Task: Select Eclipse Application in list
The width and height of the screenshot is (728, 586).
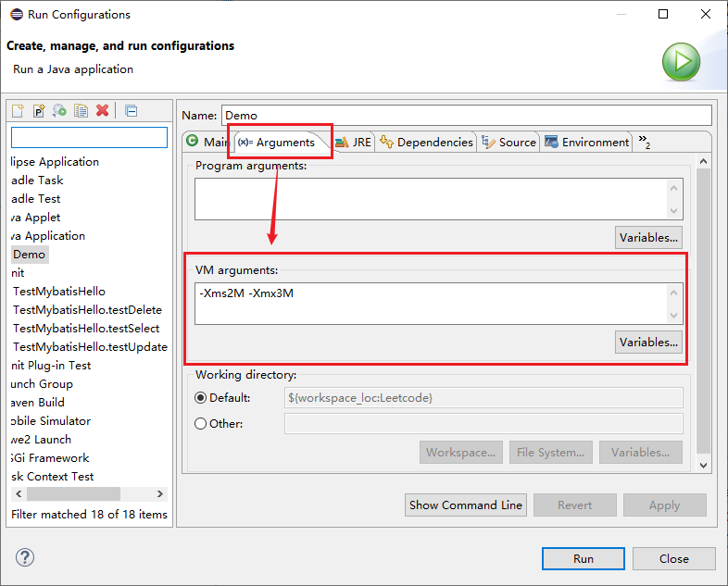Action: pos(55,162)
